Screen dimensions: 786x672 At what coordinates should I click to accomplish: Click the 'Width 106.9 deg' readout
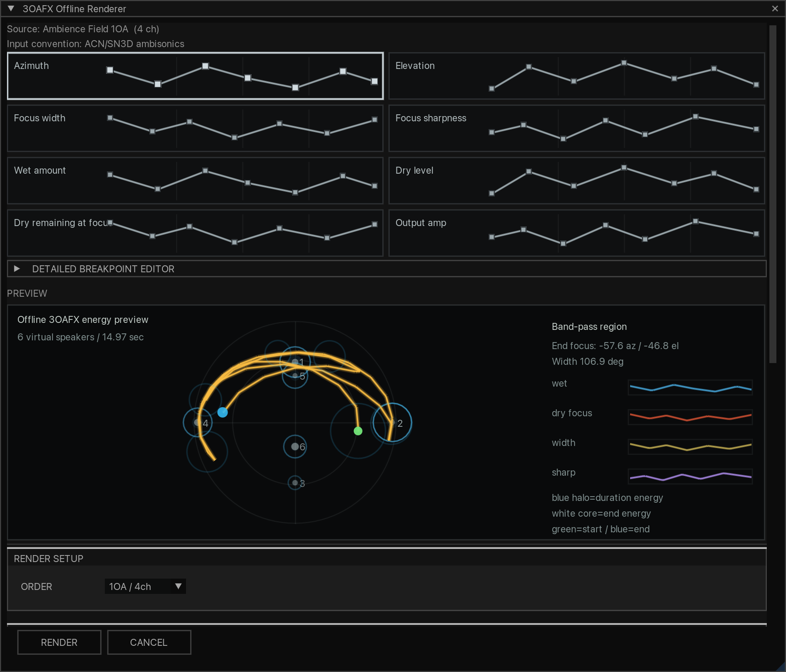point(588,361)
